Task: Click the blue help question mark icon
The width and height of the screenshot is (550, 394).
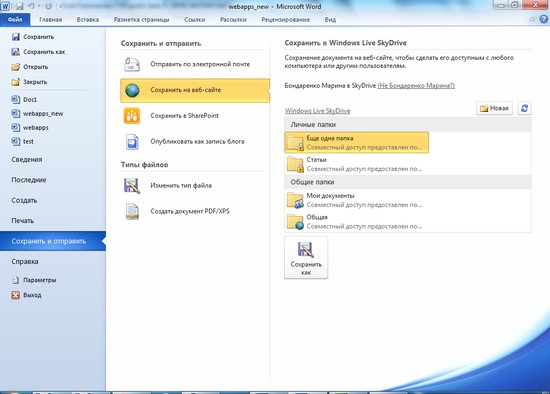Action: [x=544, y=19]
